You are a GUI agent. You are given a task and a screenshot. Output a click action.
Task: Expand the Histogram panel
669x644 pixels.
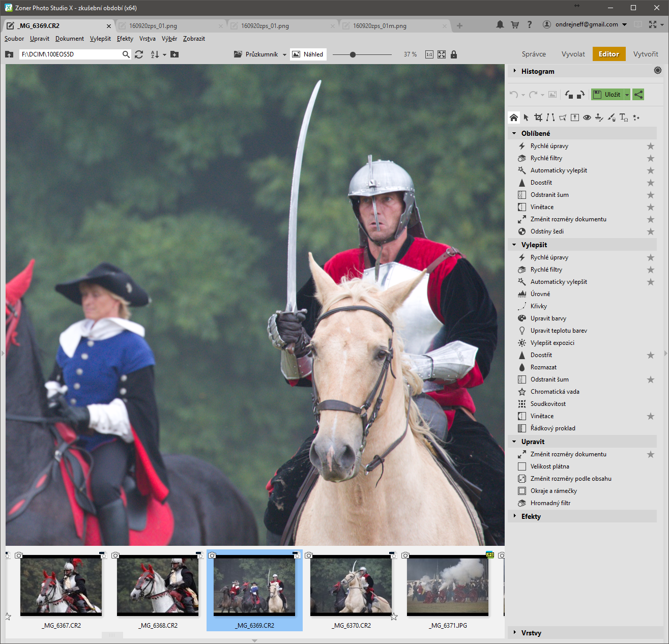tap(537, 71)
